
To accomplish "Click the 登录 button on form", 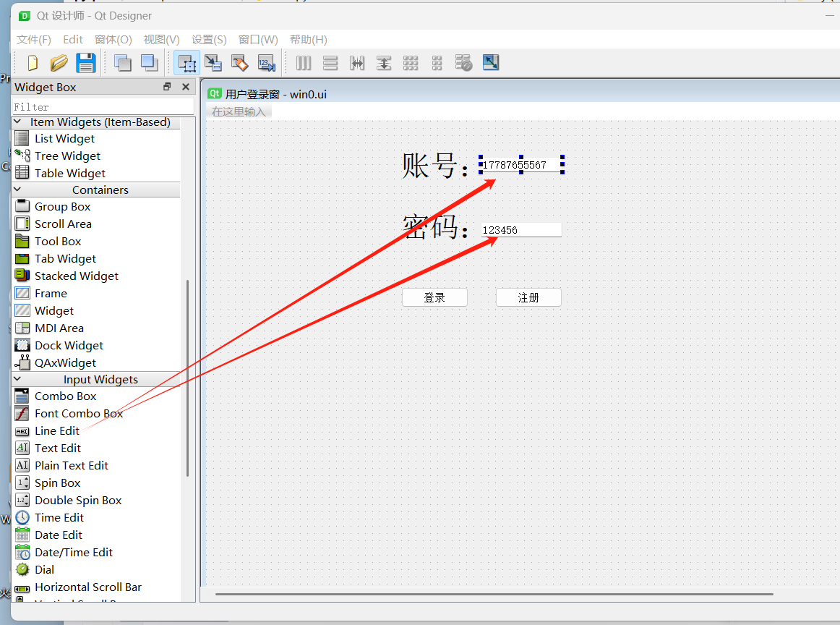I will (434, 297).
